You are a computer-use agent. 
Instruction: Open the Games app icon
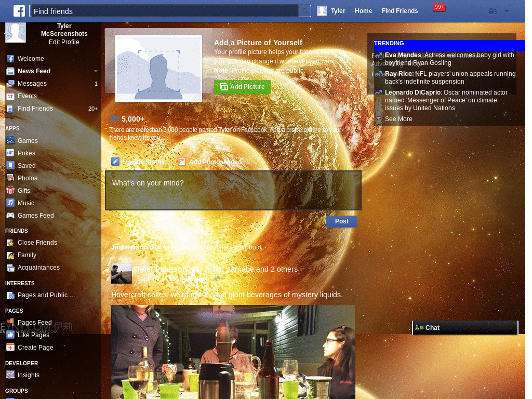coord(10,140)
